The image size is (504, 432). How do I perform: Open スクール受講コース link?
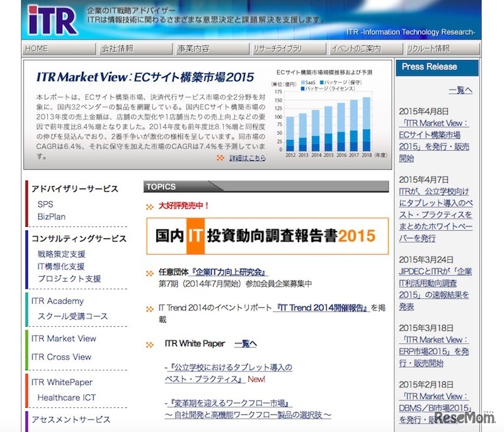pos(72,316)
